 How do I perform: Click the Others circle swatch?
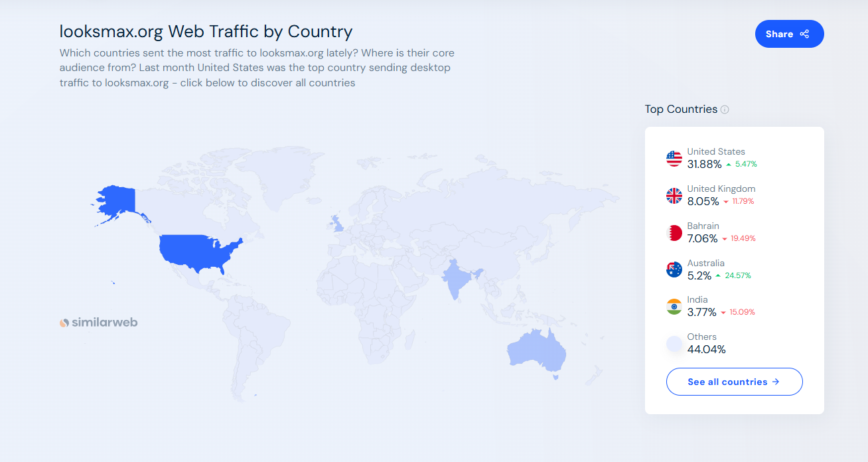pos(674,344)
